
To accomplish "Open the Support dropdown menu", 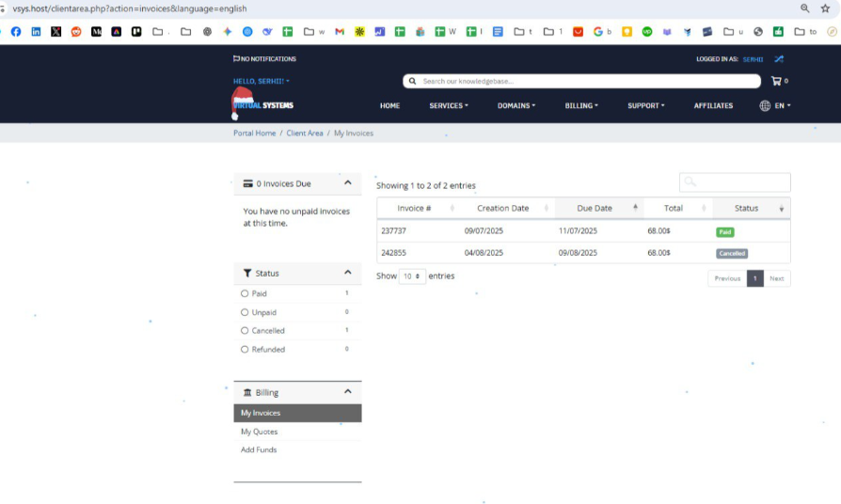I will coord(645,105).
